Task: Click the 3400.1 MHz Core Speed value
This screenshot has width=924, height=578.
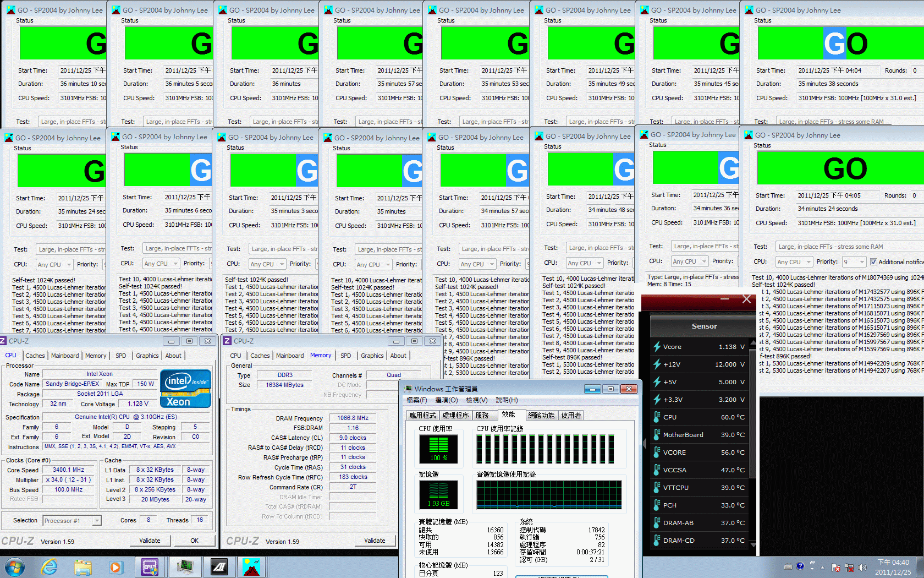Action: (69, 470)
